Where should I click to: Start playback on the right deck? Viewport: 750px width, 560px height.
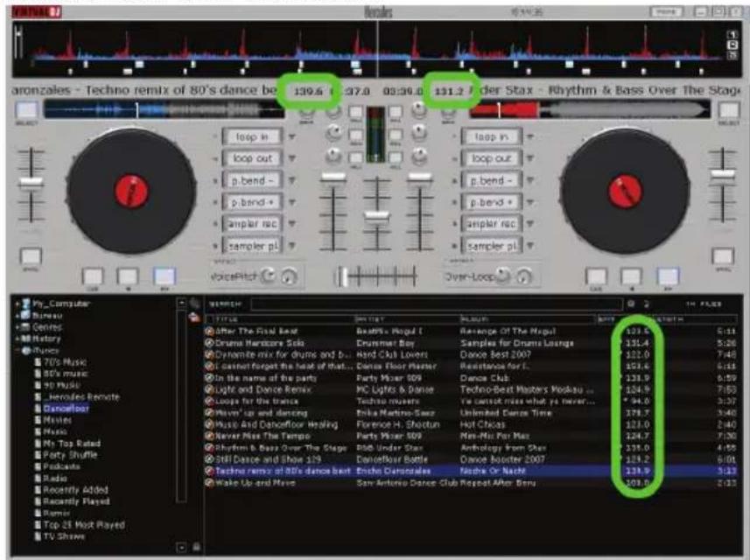668,276
